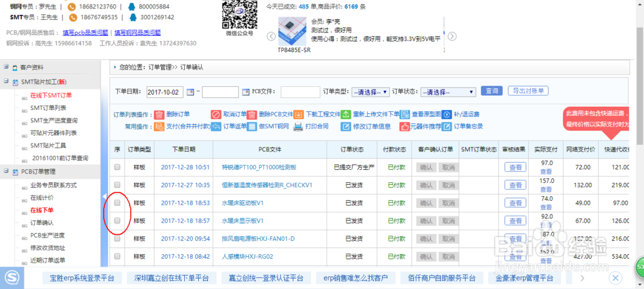The height and width of the screenshot is (289, 644).
Task: Select 在线下单 in the sidebar
Action: (x=42, y=210)
